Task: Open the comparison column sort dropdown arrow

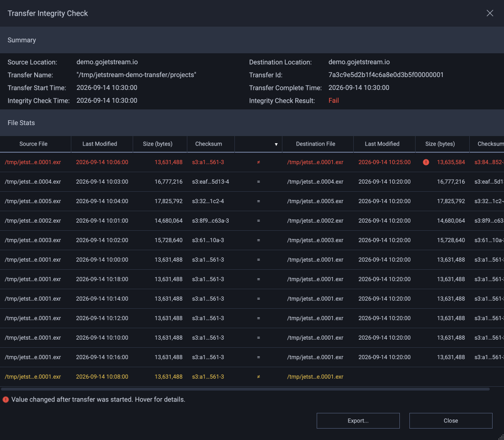Action: [276, 144]
